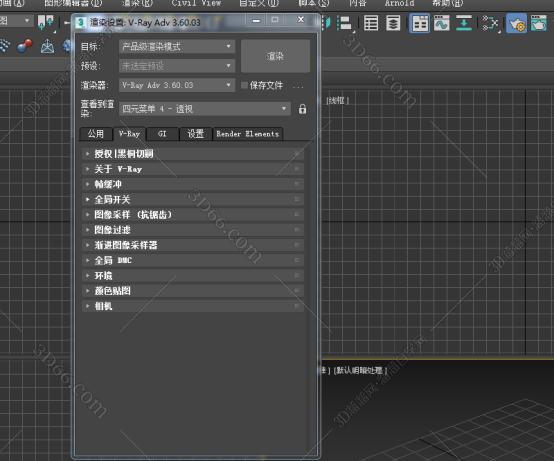Expand the 颜色贴图 color mapping rollout
Screen dimensions: 554x461
193,291
